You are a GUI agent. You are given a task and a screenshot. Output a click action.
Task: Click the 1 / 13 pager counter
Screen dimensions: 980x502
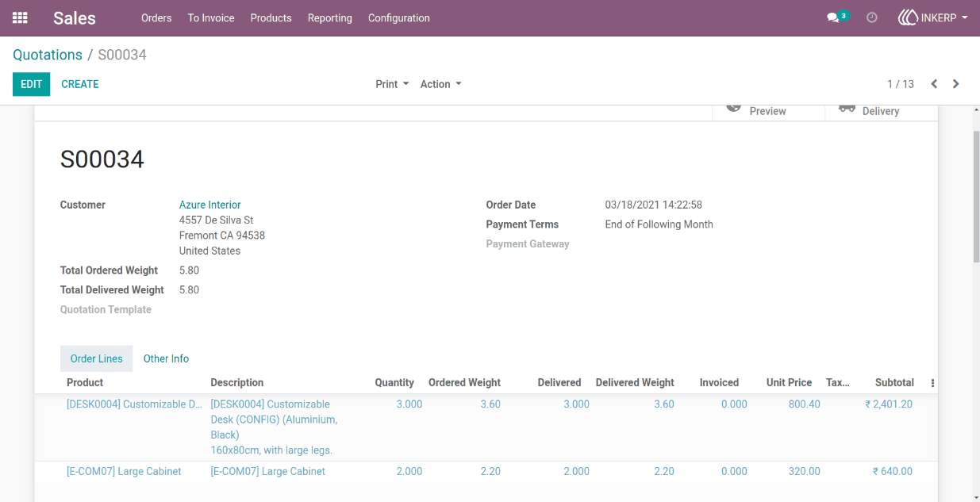click(x=901, y=84)
